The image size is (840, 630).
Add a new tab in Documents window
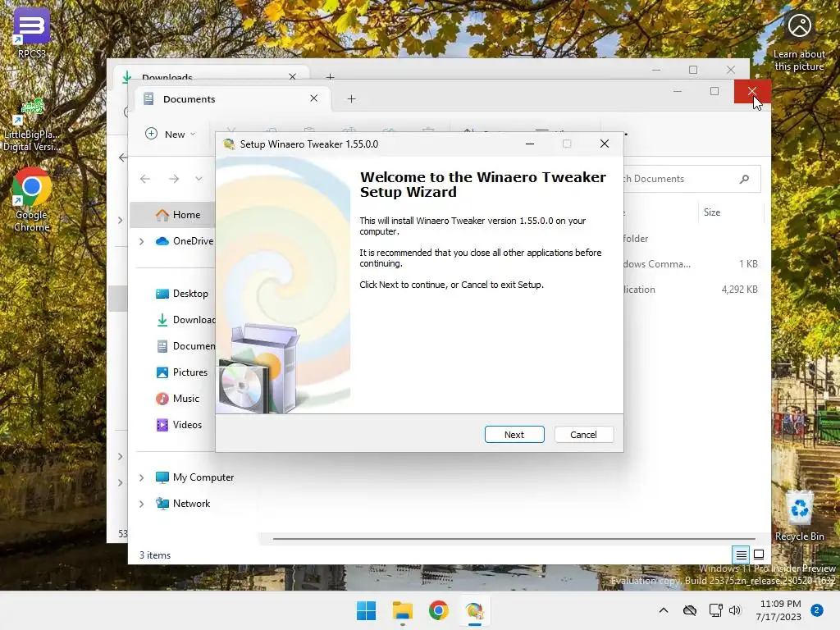(351, 98)
